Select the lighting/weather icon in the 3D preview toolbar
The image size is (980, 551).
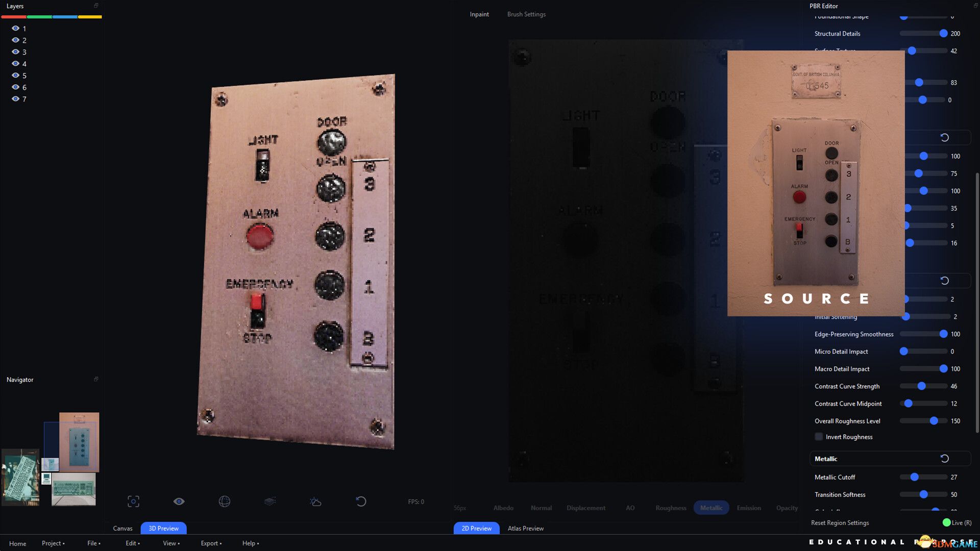315,502
